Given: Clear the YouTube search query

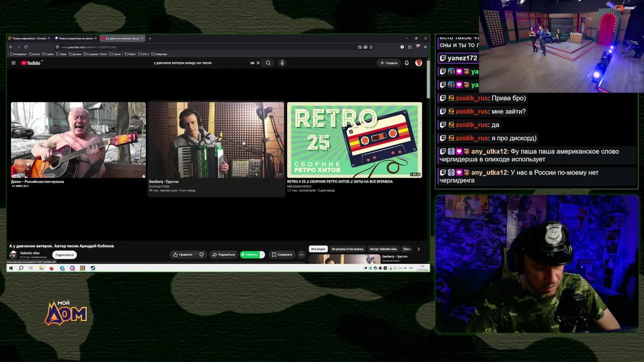Looking at the screenshot, I should pos(258,63).
